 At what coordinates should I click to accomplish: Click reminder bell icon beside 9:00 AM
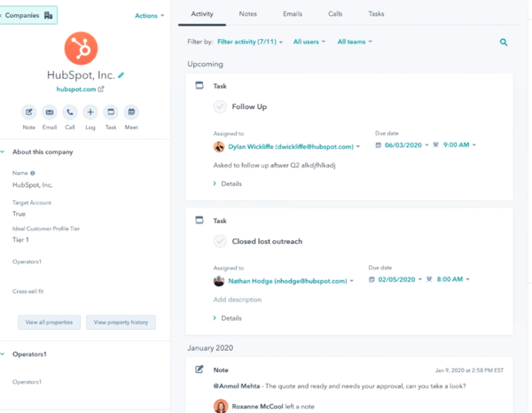coord(436,144)
